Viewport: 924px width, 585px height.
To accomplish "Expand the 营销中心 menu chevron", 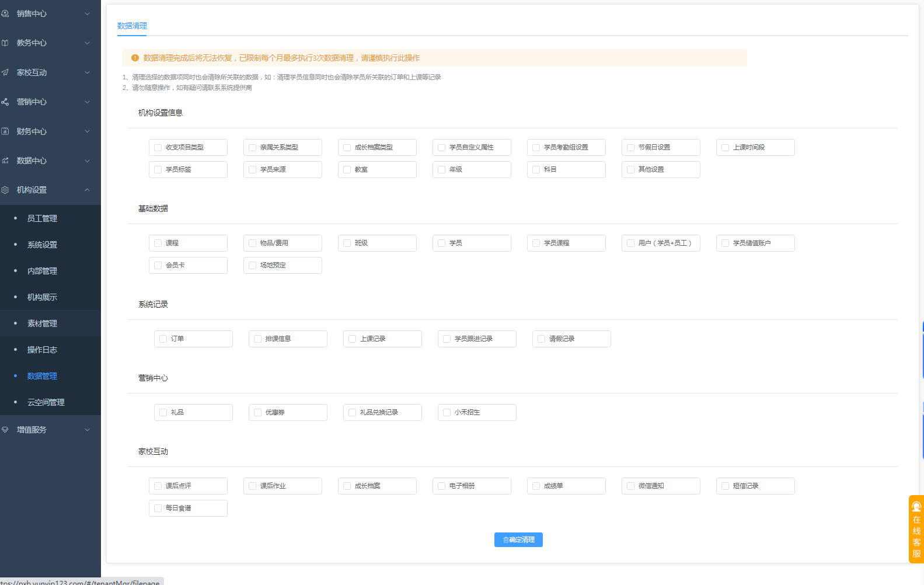I will coord(88,102).
